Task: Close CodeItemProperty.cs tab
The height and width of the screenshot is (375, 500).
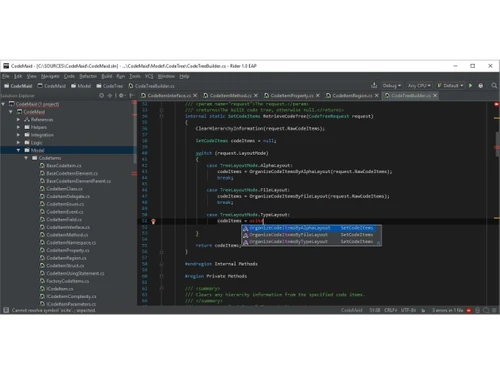Action: click(x=317, y=95)
